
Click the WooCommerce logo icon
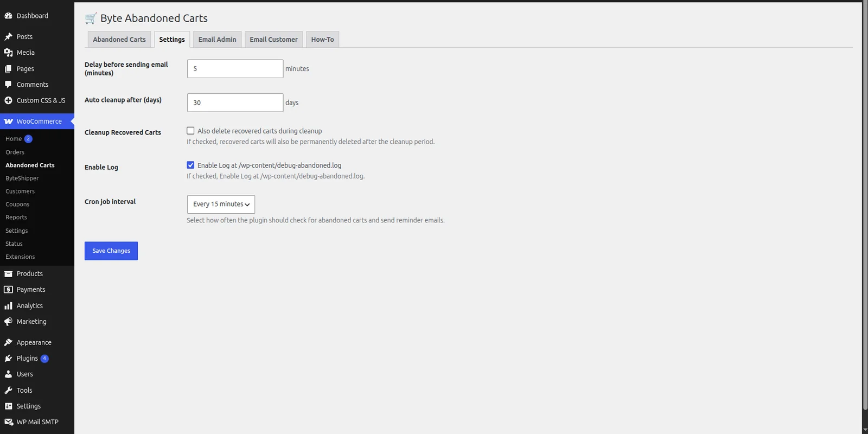(x=8, y=122)
